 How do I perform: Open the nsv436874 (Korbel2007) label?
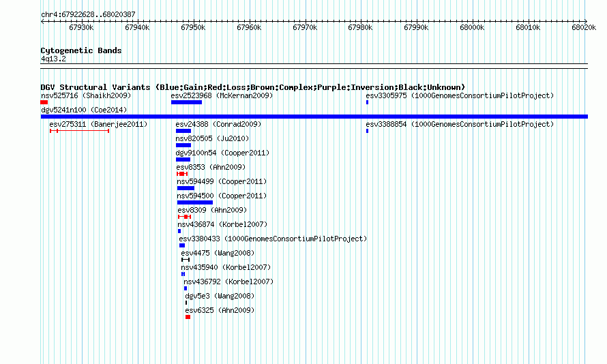(x=222, y=224)
